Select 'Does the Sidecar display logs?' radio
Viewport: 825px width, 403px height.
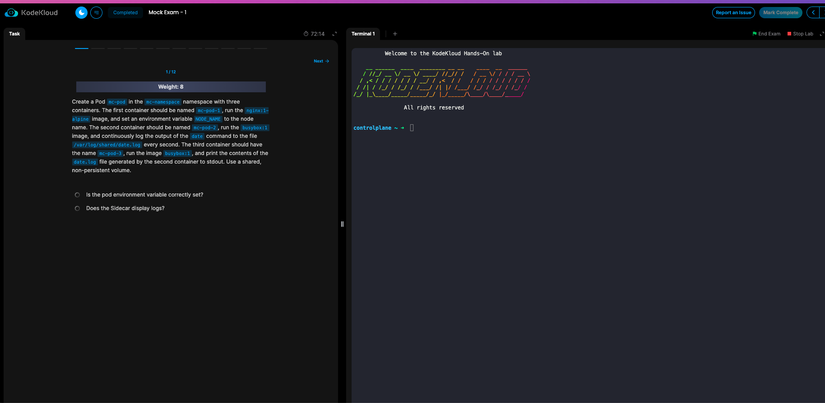coord(77,208)
